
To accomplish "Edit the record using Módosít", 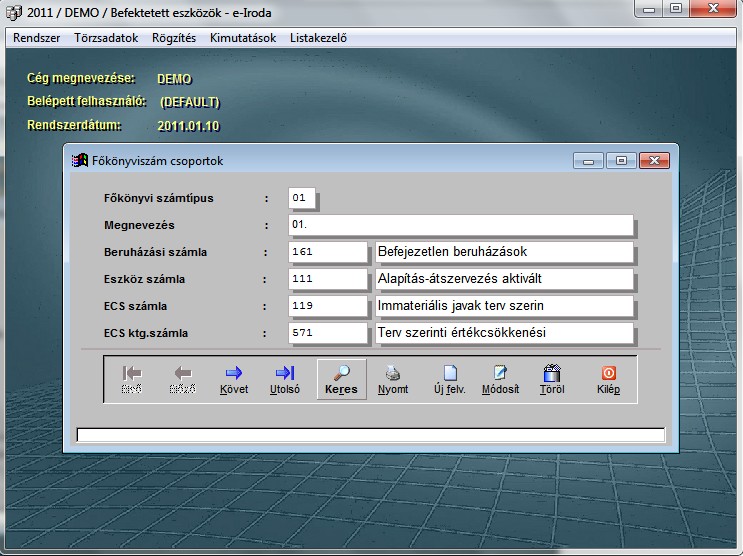I will pos(500,379).
